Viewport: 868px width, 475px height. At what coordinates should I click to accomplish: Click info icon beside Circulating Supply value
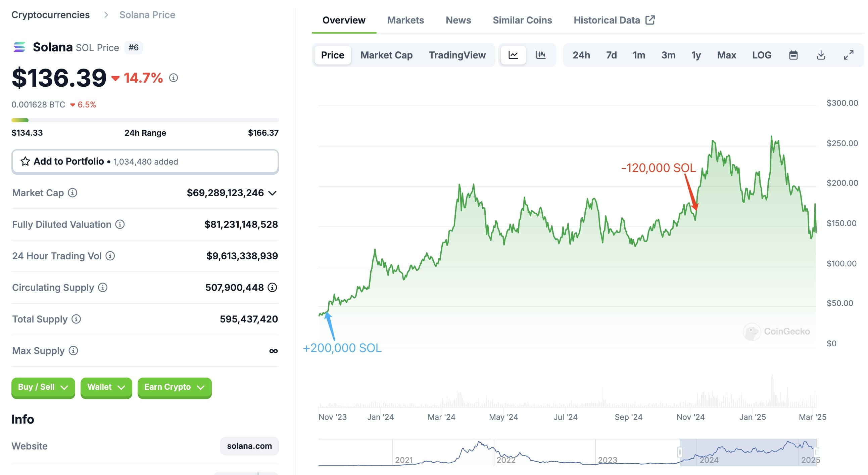pos(272,287)
